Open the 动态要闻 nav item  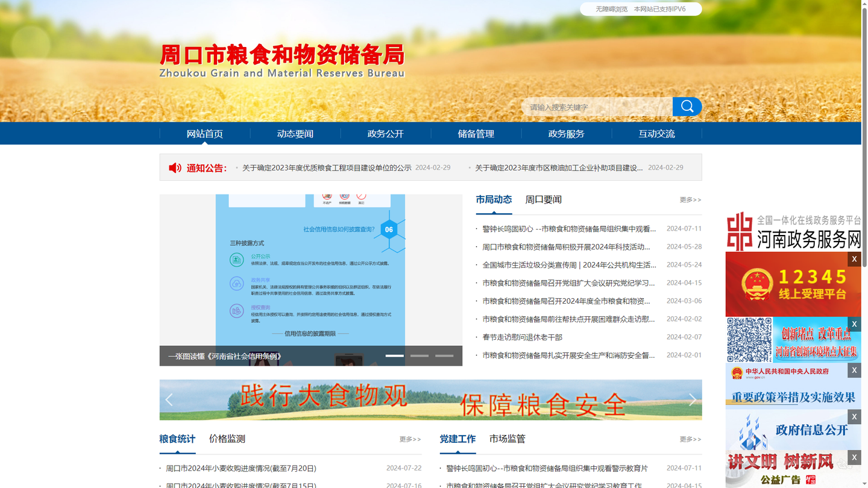(x=295, y=134)
